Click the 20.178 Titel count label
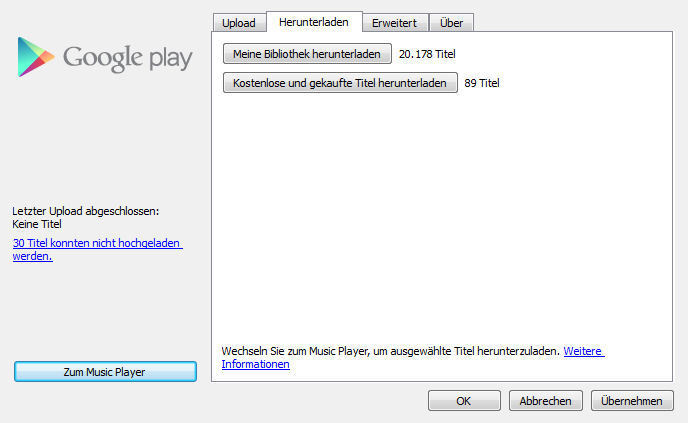The image size is (688, 423). pyautogui.click(x=427, y=54)
